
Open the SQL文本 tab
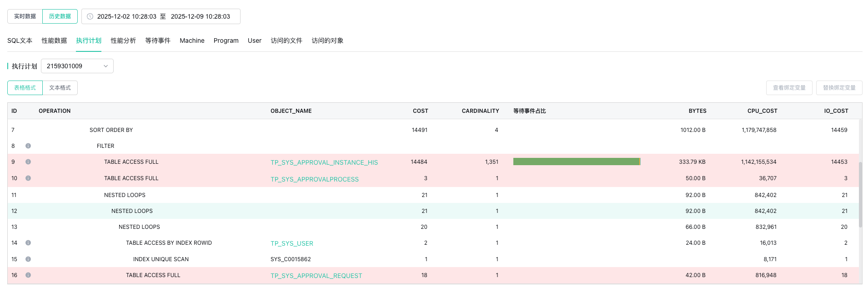[20, 40]
